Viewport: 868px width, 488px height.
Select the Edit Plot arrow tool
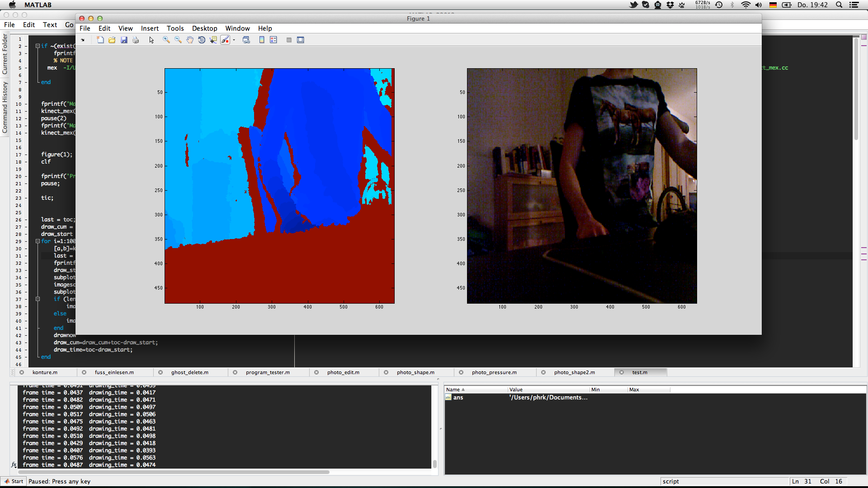tap(151, 40)
